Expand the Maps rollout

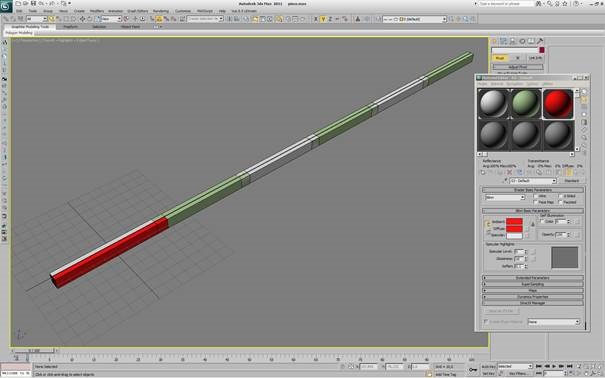pos(532,290)
